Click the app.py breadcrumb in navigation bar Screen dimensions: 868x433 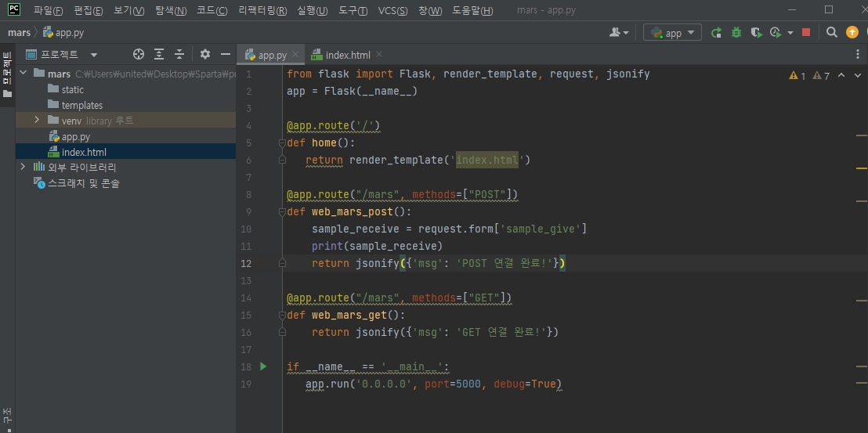(63, 33)
